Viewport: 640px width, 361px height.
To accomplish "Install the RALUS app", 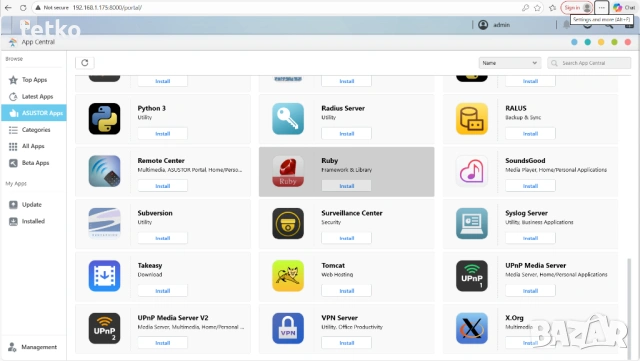I will pyautogui.click(x=530, y=134).
